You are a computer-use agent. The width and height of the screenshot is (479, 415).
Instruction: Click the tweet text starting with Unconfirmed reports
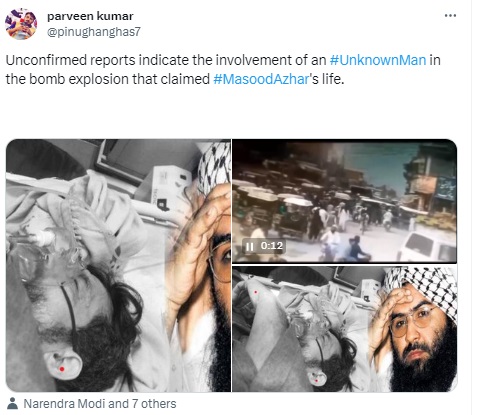click(223, 70)
